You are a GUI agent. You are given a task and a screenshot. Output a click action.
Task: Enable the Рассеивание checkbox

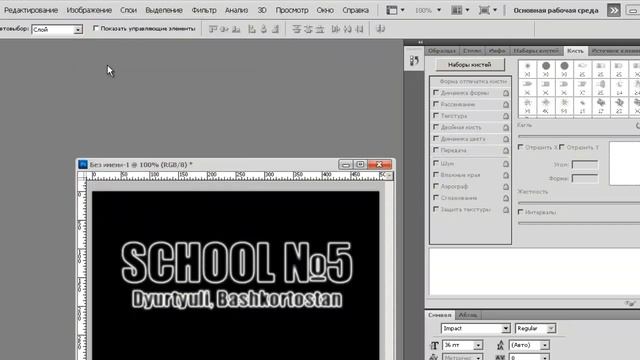(436, 104)
